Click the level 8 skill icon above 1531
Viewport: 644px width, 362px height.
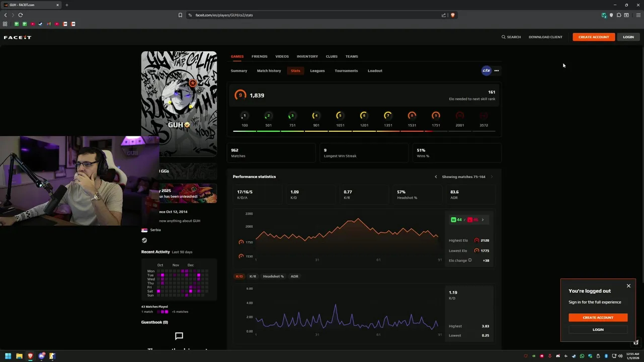coord(412,116)
